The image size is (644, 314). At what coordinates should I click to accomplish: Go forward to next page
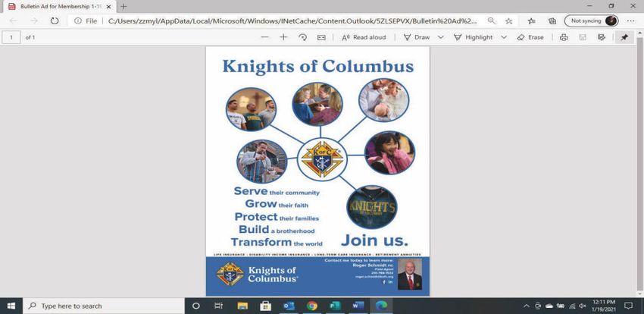[x=34, y=21]
